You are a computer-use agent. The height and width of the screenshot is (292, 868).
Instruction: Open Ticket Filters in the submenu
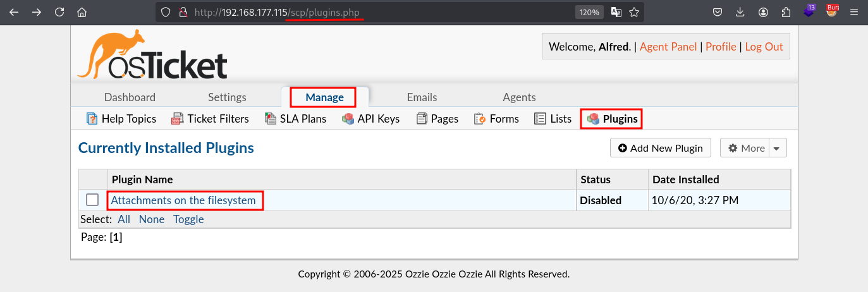[x=210, y=118]
